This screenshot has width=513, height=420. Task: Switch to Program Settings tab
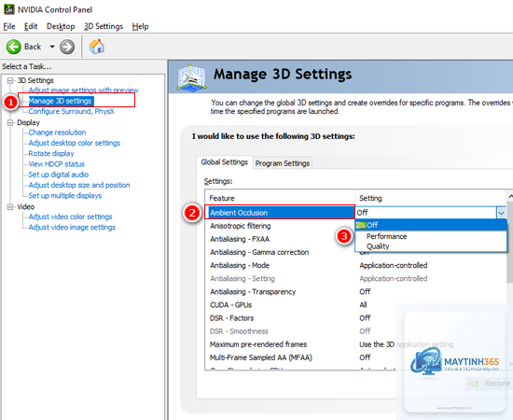click(x=283, y=163)
